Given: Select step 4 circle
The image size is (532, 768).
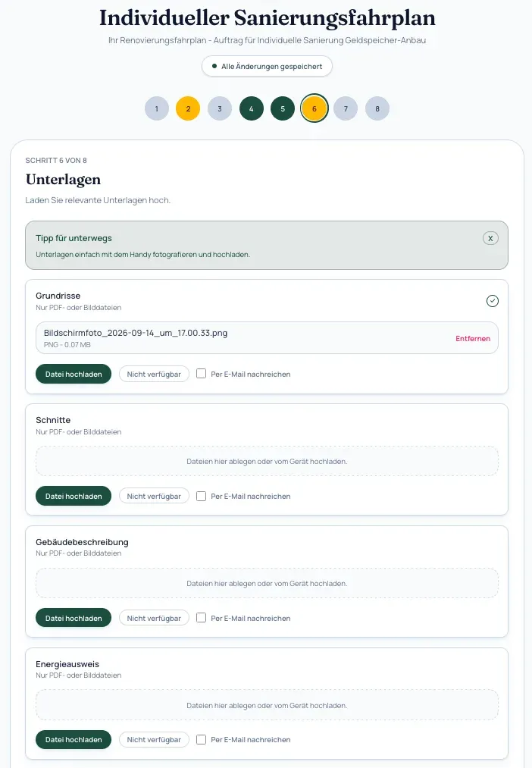Looking at the screenshot, I should [x=251, y=108].
